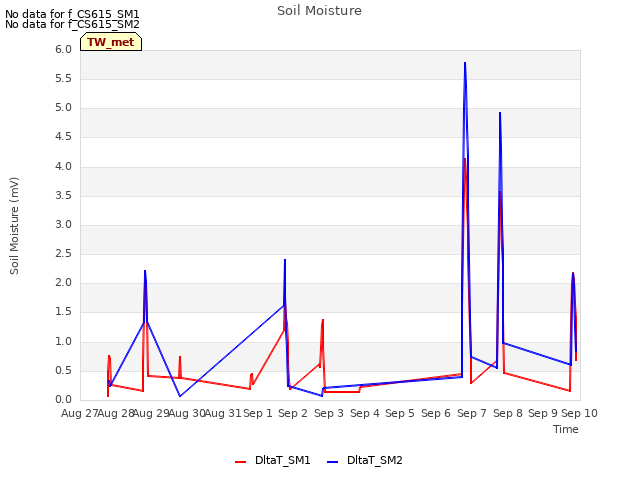Click the blue DltaT_SM2 legend swatch

pos(333,462)
